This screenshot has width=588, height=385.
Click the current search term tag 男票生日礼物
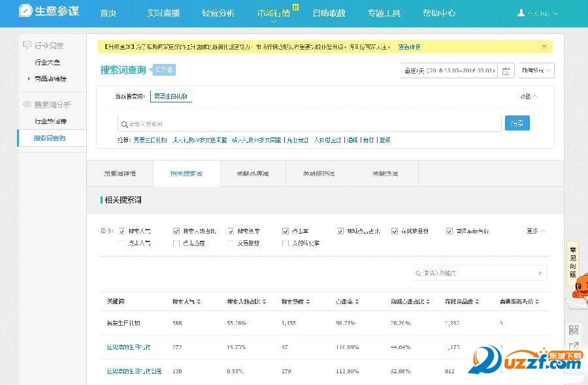[171, 97]
